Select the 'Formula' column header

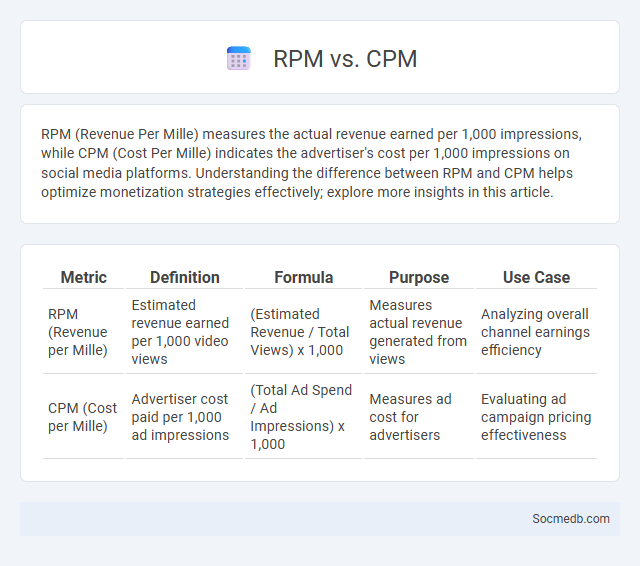tap(304, 277)
